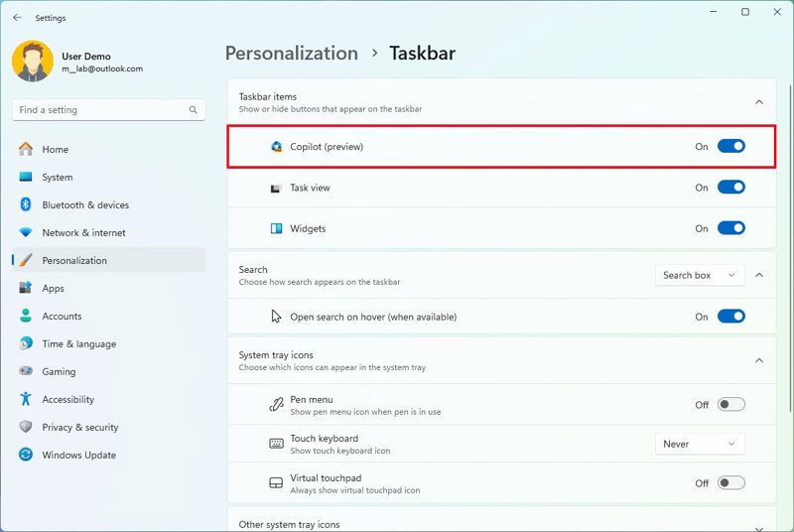Click the Task view icon
The height and width of the screenshot is (532, 794).
coord(276,189)
